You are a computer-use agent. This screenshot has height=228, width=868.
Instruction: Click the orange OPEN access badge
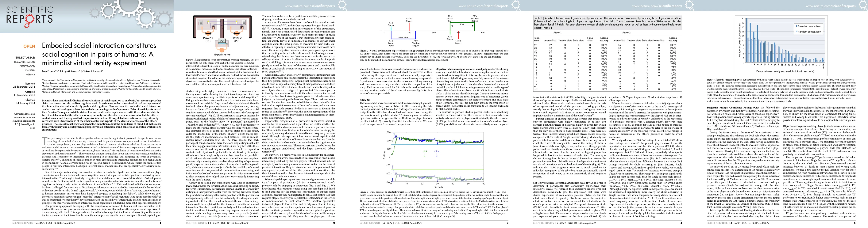29,46
